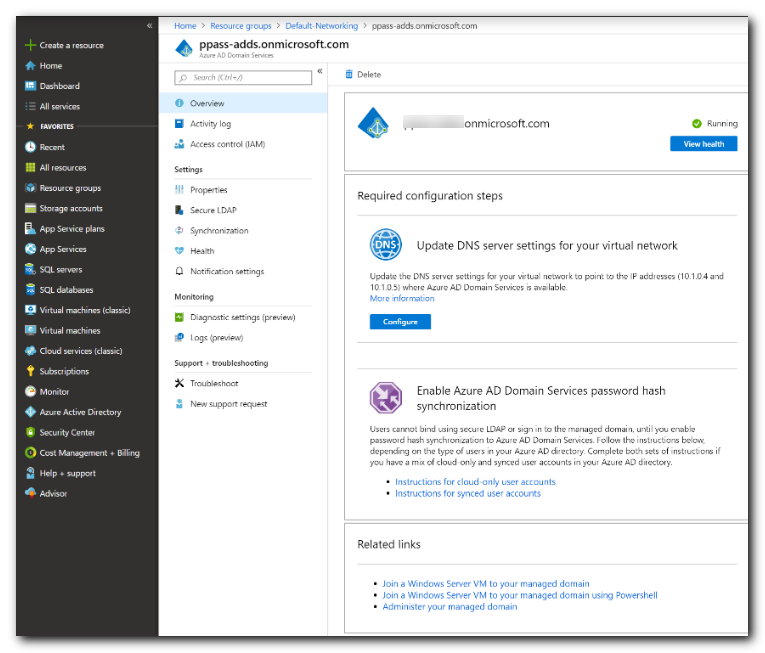765x653 pixels.
Task: Open Join Windows Server VM using Powershell link
Action: click(x=520, y=595)
